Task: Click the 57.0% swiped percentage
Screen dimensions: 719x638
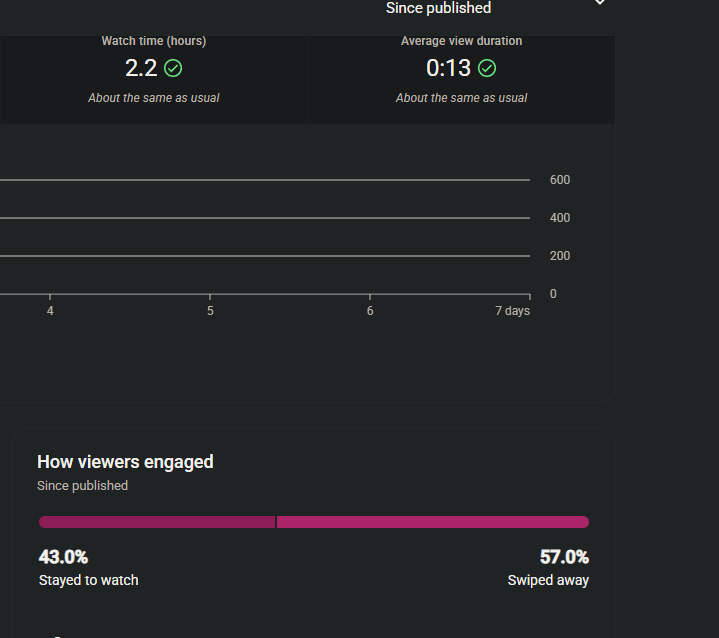Action: [564, 557]
